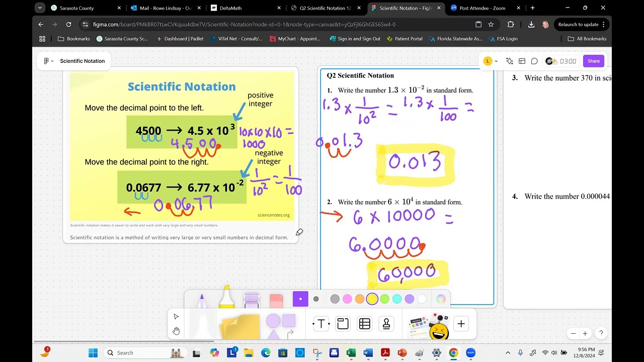Pick the yellow color swatch
644x362 pixels.
(x=372, y=299)
